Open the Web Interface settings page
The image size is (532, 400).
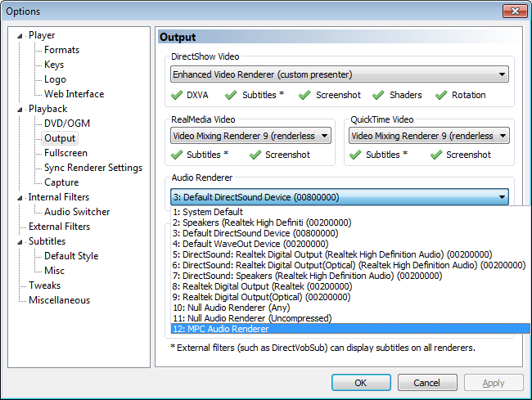(74, 94)
